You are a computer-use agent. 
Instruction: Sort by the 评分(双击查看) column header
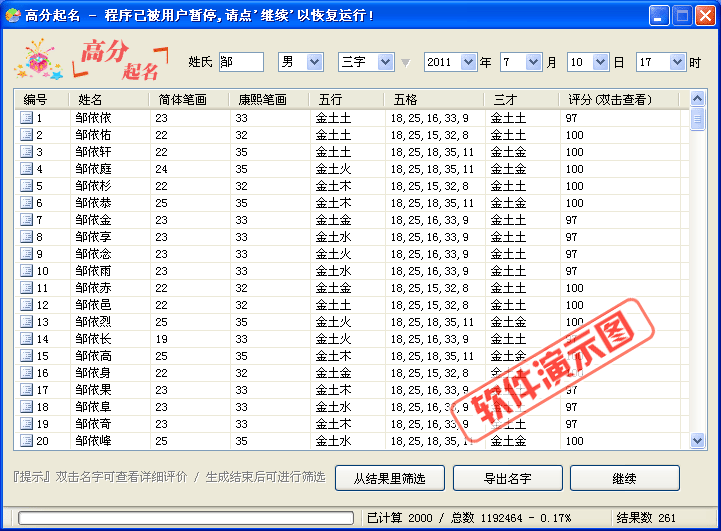619,99
